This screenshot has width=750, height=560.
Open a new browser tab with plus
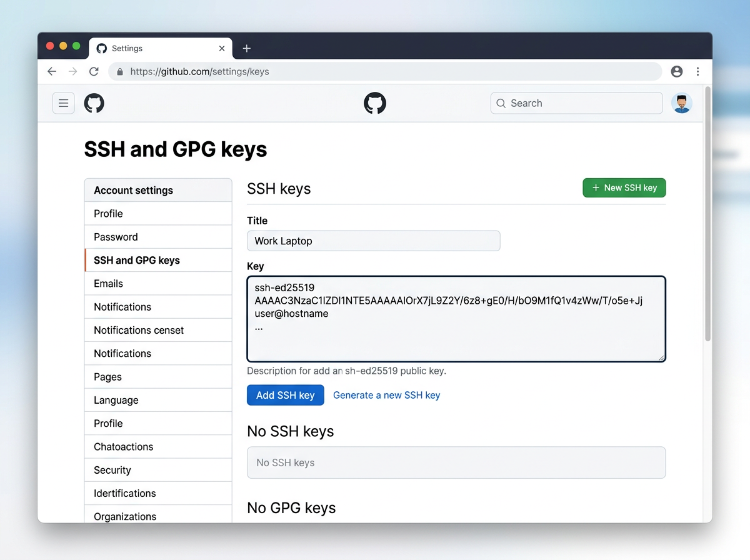247,48
